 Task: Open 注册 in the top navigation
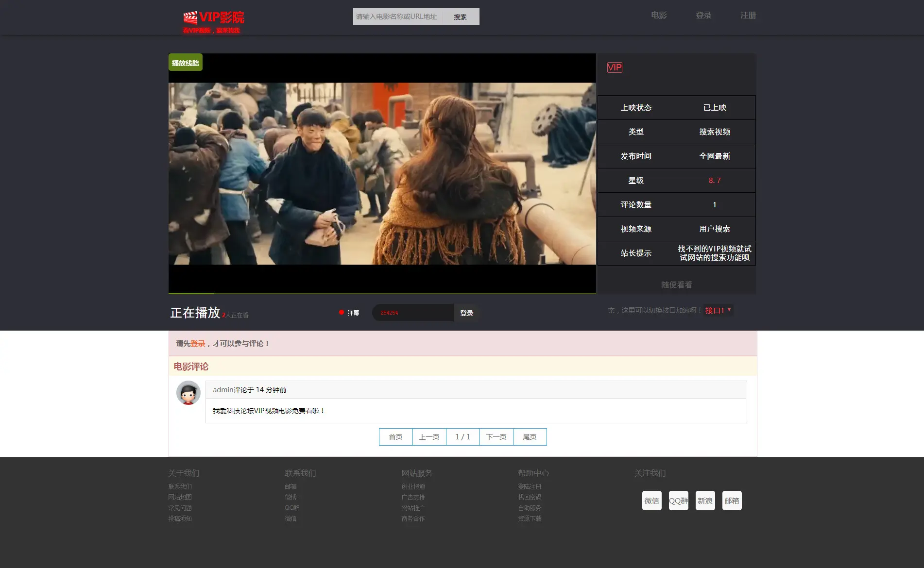tap(748, 16)
